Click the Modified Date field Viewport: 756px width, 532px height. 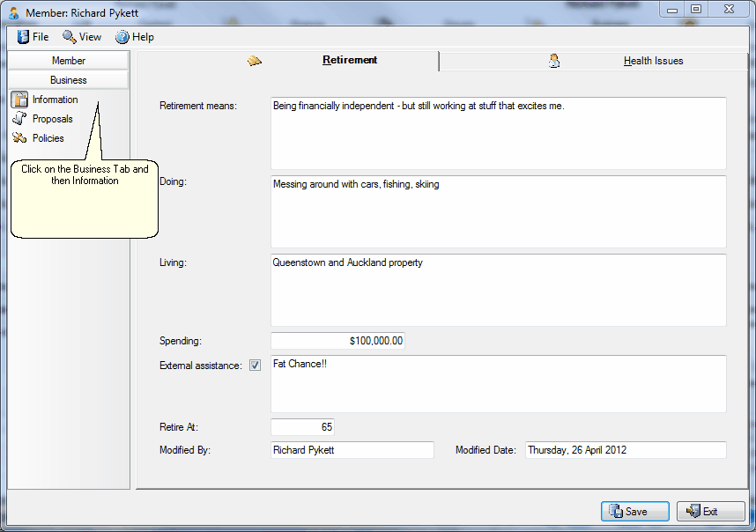point(626,450)
